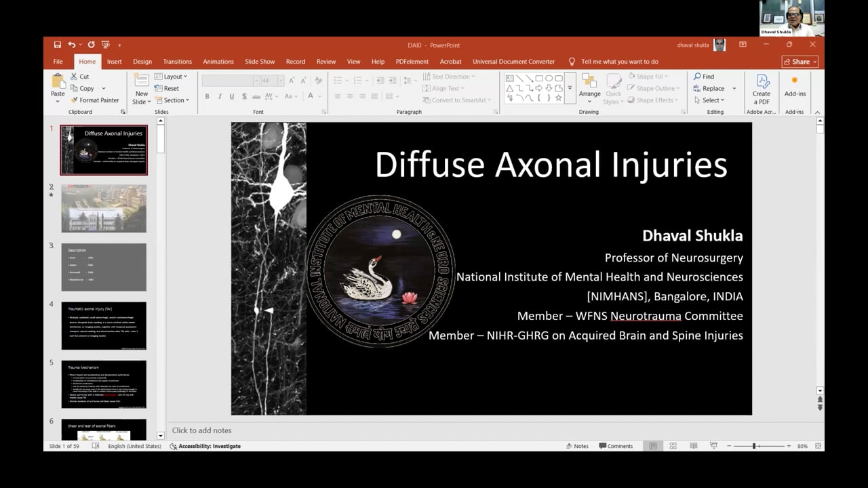Screen dimensions: 868x488
Task: Zoom out with minus button
Action: pos(730,446)
